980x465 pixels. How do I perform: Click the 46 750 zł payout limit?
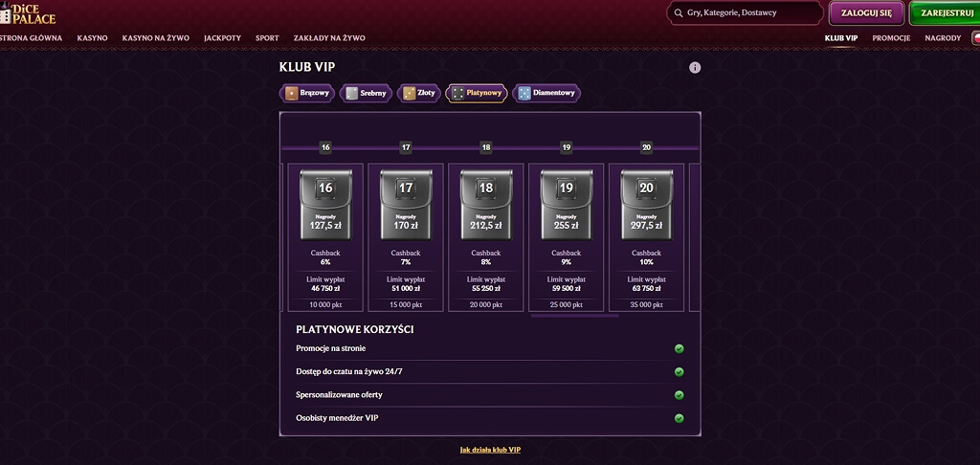tap(325, 289)
